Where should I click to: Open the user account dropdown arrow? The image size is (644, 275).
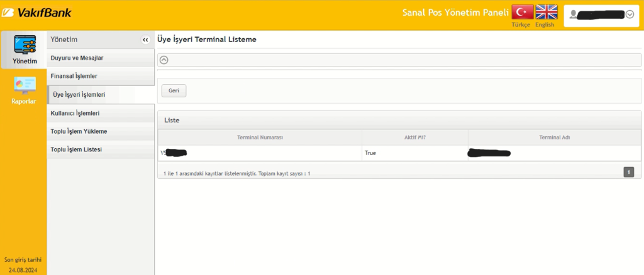tap(630, 14)
